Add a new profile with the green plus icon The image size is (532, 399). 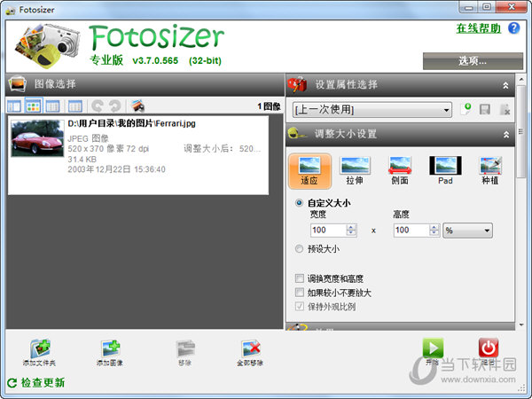[x=466, y=109]
